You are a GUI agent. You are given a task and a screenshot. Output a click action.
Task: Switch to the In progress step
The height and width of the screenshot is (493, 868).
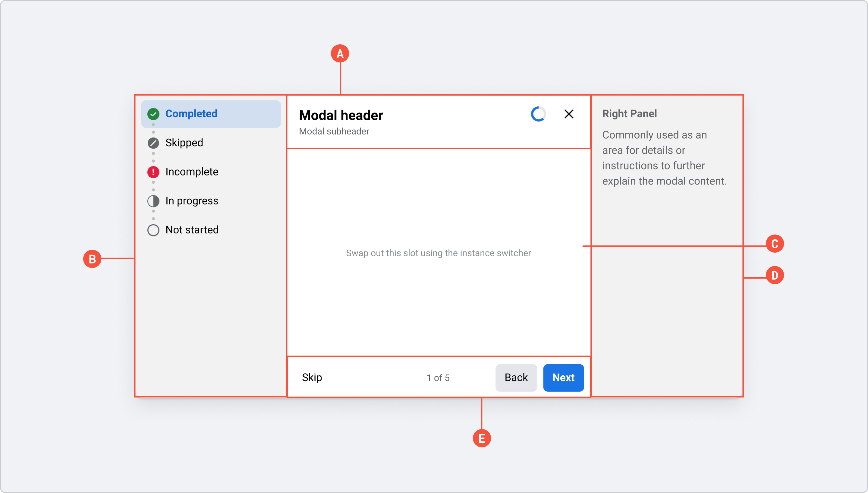coord(192,201)
